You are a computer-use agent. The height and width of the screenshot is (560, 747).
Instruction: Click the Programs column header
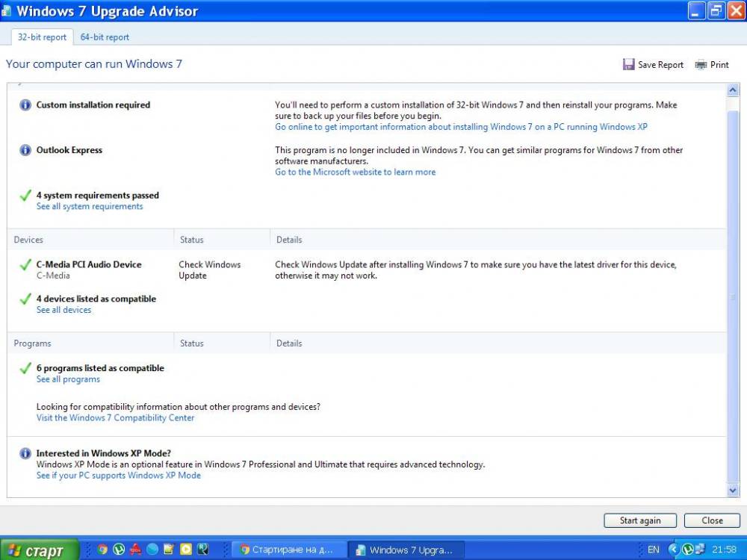pos(90,343)
